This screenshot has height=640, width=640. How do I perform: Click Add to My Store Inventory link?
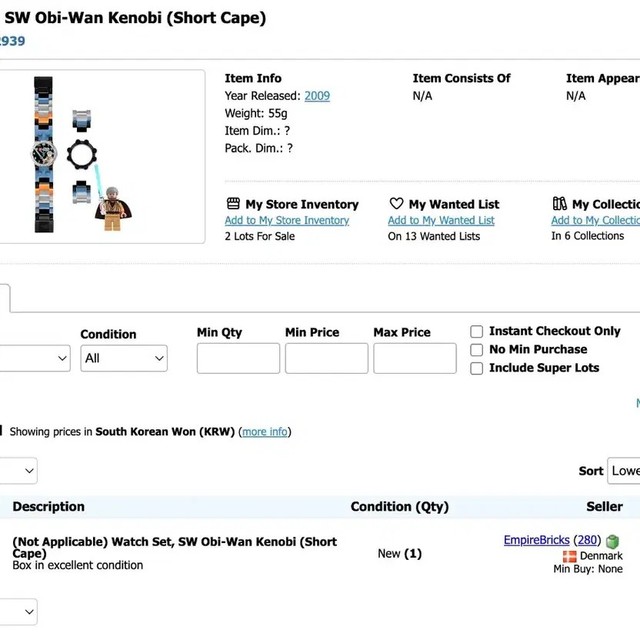[287, 220]
